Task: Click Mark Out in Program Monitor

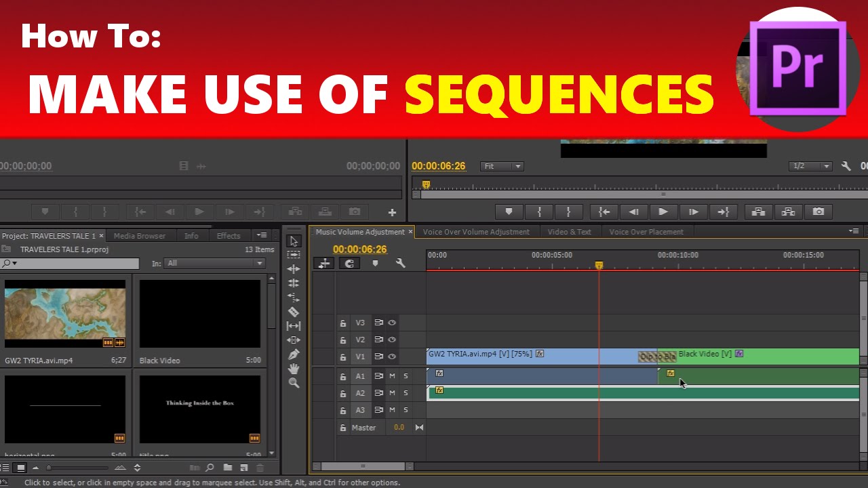Action: [x=568, y=212]
